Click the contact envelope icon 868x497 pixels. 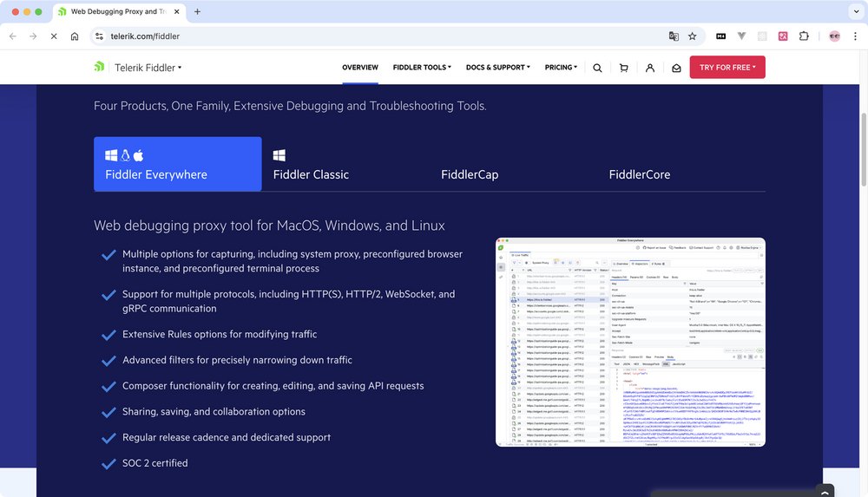point(676,68)
